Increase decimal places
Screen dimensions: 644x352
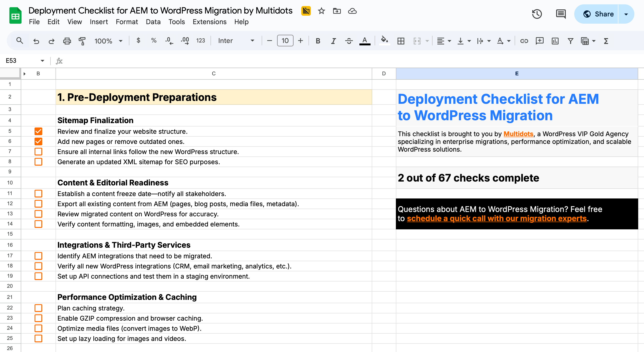click(x=185, y=41)
